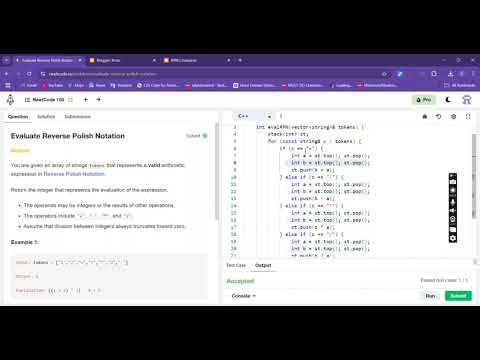
Task: Open the folder icon in floating recorder bar
Action: click(x=453, y=229)
